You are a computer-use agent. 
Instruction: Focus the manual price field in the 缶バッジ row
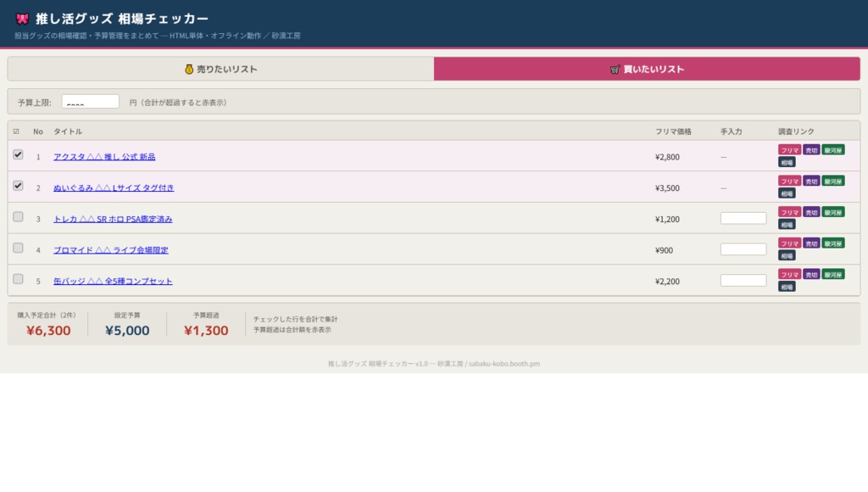coord(743,280)
